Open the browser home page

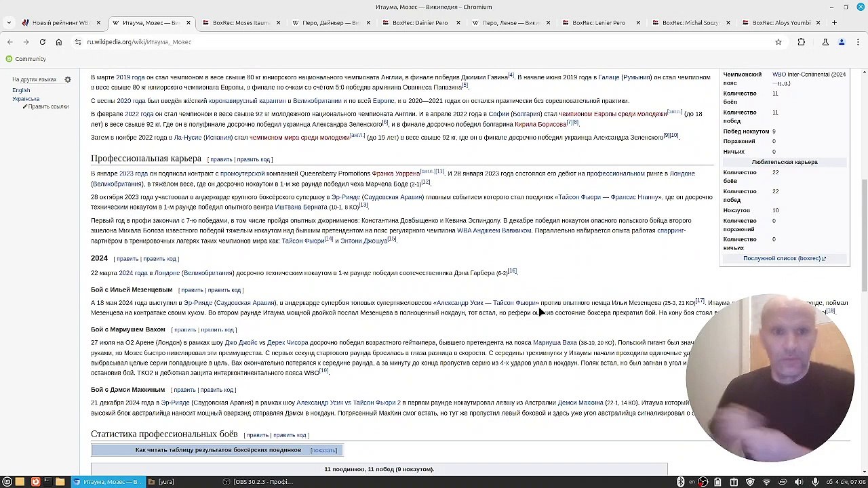pos(58,42)
